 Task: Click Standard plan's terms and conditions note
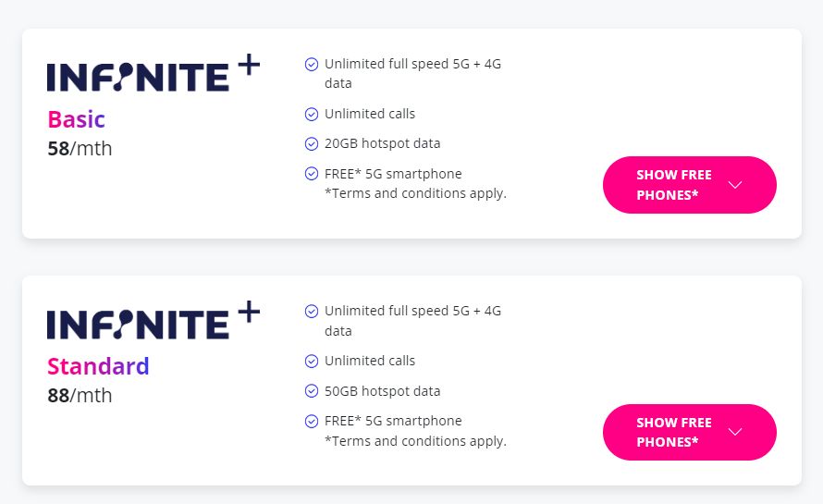tap(415, 441)
